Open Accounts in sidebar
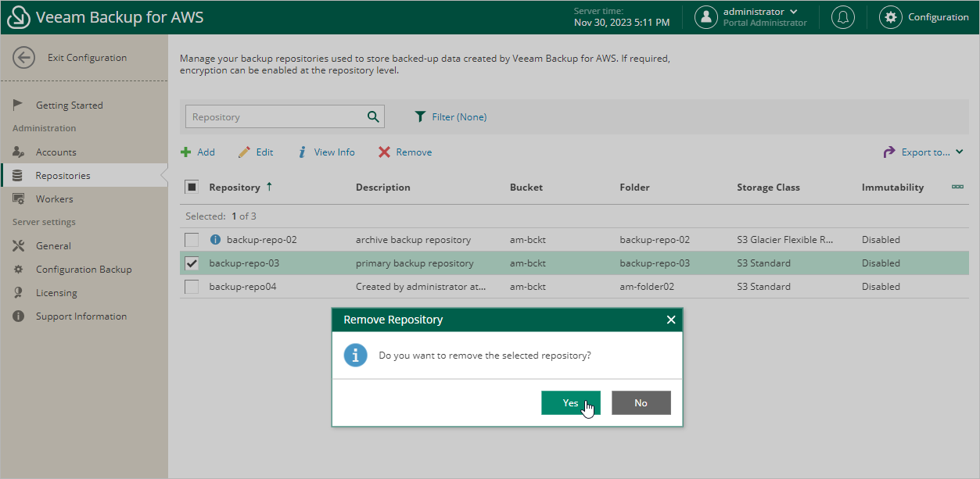Screen dimensions: 980x479 pos(56,152)
